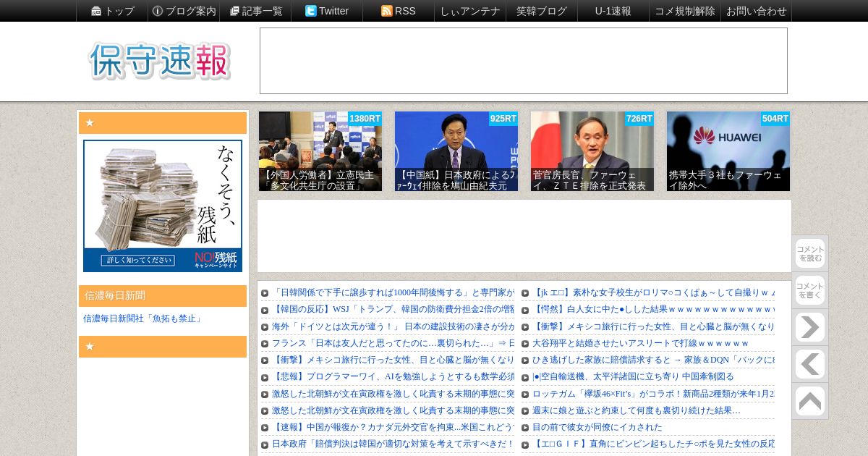The width and height of the screenshot is (868, 456).
Task: Open 笑韓ブログ navigation link
Action: click(542, 11)
